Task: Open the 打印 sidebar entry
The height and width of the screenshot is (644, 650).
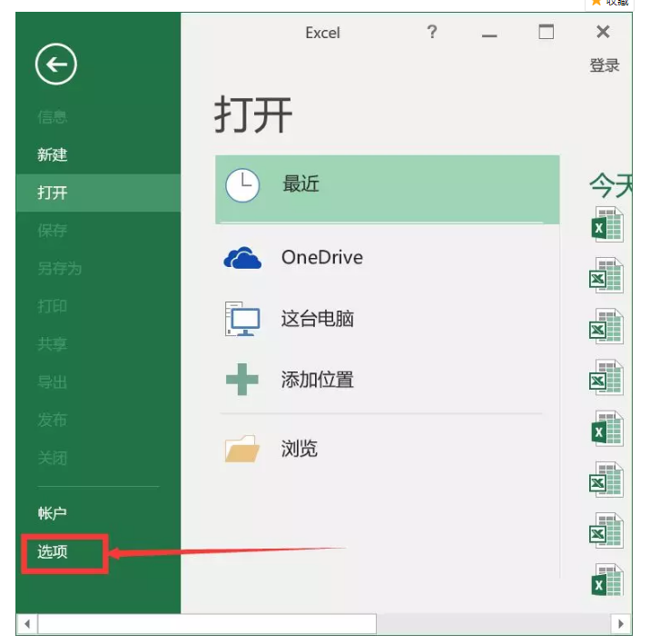Action: (x=53, y=306)
